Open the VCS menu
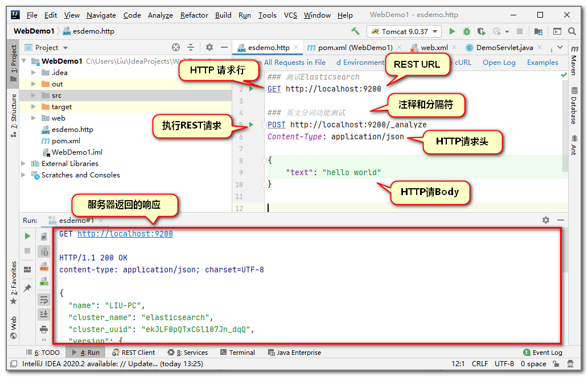The width and height of the screenshot is (588, 377). [x=290, y=15]
